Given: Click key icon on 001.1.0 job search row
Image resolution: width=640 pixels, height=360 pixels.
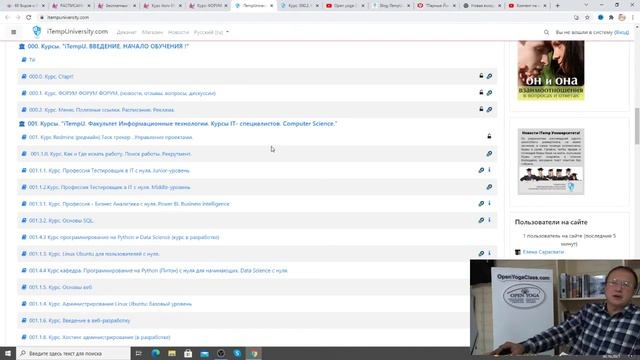Looking at the screenshot, I should (489, 154).
